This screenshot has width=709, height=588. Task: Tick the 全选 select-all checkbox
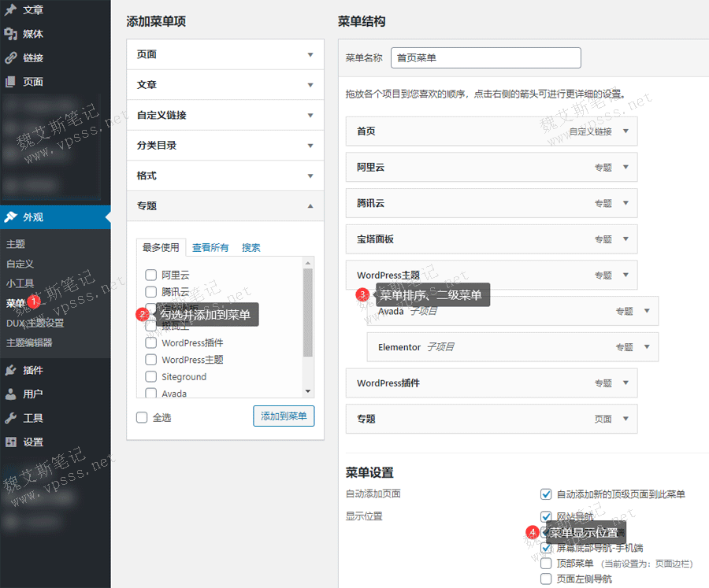[142, 417]
